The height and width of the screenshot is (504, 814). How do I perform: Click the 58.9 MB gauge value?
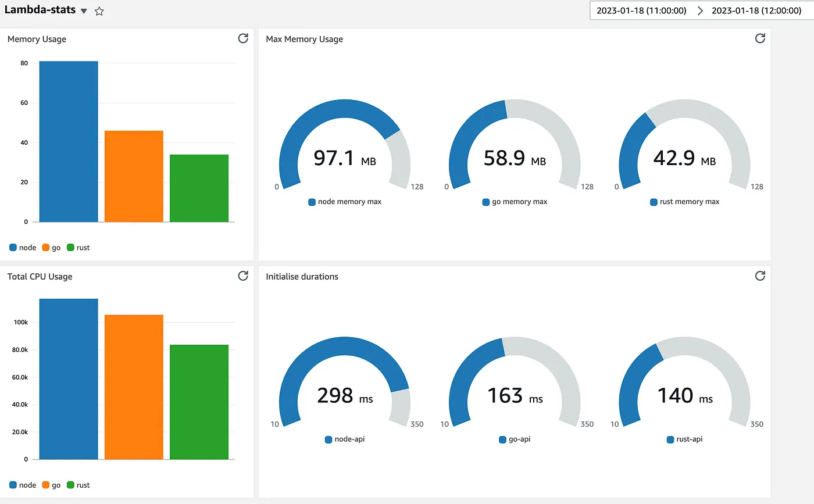click(x=515, y=158)
